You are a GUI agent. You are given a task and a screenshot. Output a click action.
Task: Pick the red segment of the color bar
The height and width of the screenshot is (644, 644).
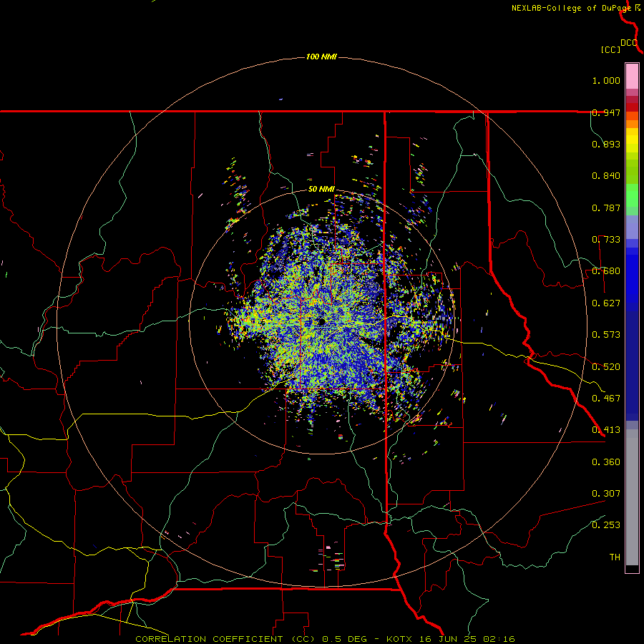632,107
